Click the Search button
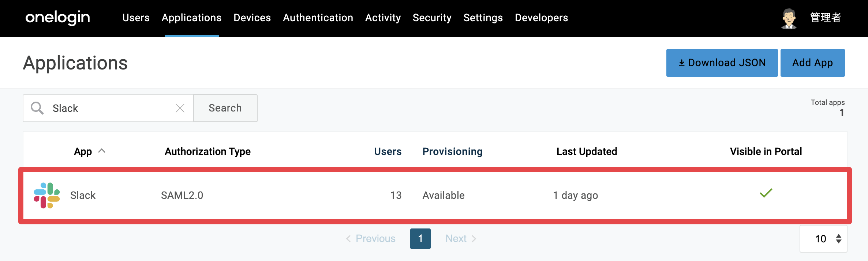Screen dimensions: 868x261 click(x=225, y=108)
